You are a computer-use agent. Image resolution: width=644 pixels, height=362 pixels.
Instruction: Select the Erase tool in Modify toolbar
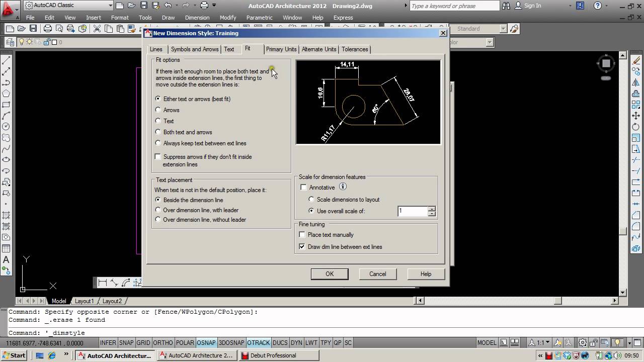click(636, 60)
